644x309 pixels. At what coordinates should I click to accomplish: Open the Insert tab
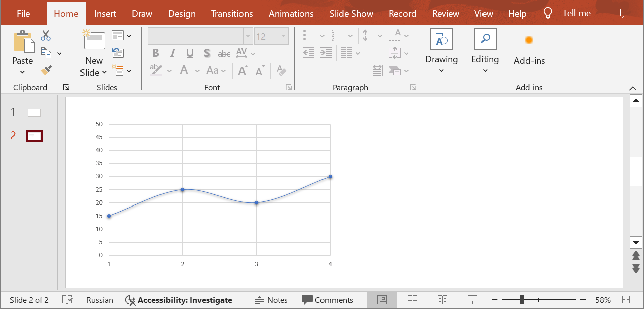coord(105,14)
